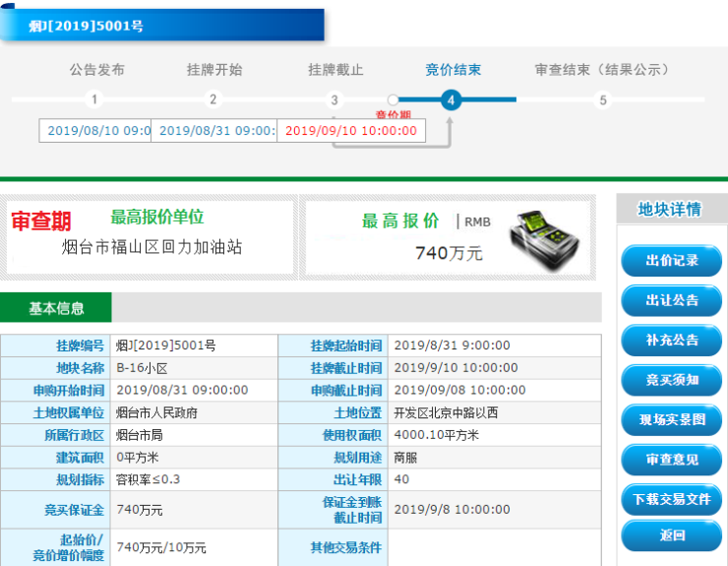Download files via 下载交易文件 button
Image resolution: width=728 pixels, height=566 pixels.
pyautogui.click(x=671, y=499)
